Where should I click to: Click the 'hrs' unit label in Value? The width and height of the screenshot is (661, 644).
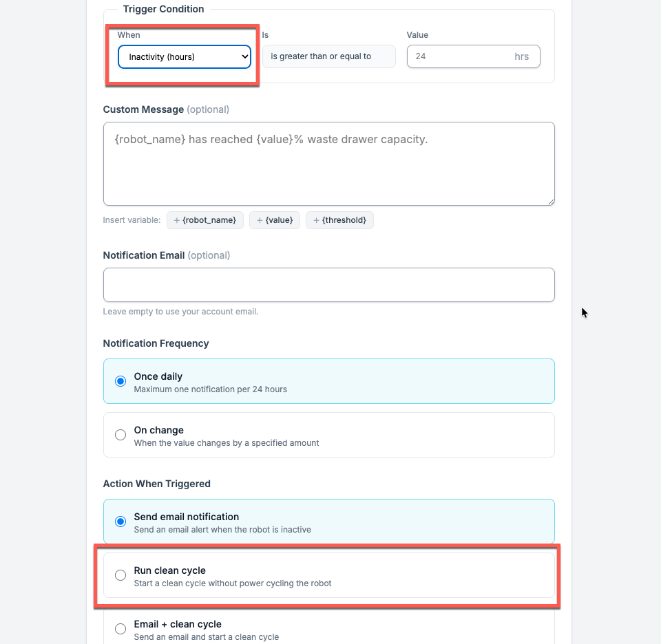(522, 56)
